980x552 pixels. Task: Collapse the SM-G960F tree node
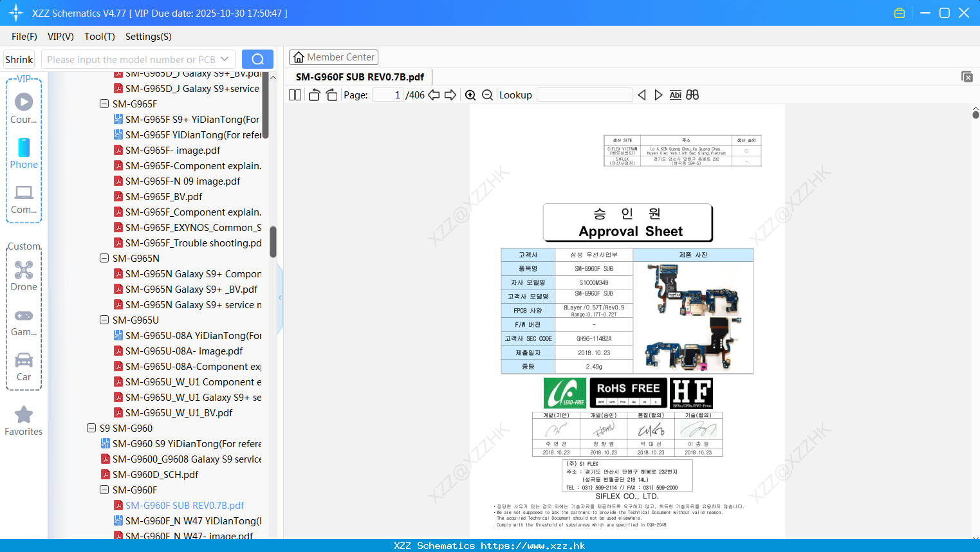click(104, 490)
